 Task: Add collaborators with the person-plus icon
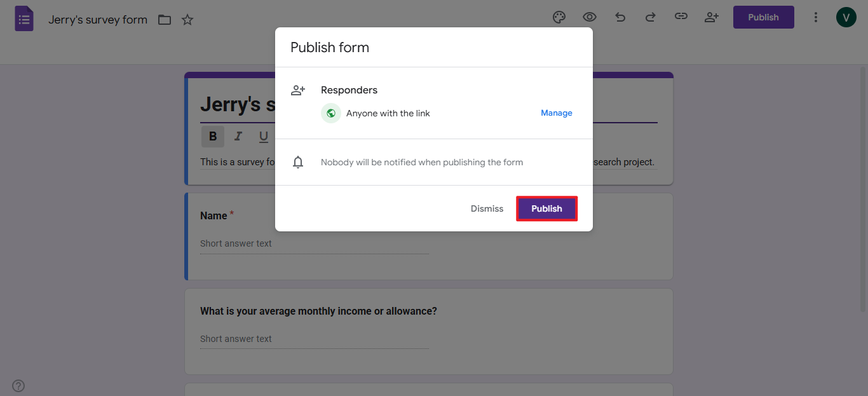pos(711,17)
